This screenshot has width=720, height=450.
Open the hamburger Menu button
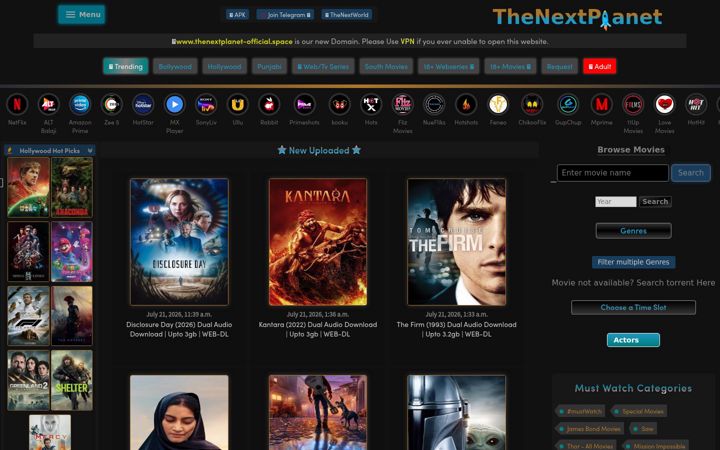[x=82, y=14]
